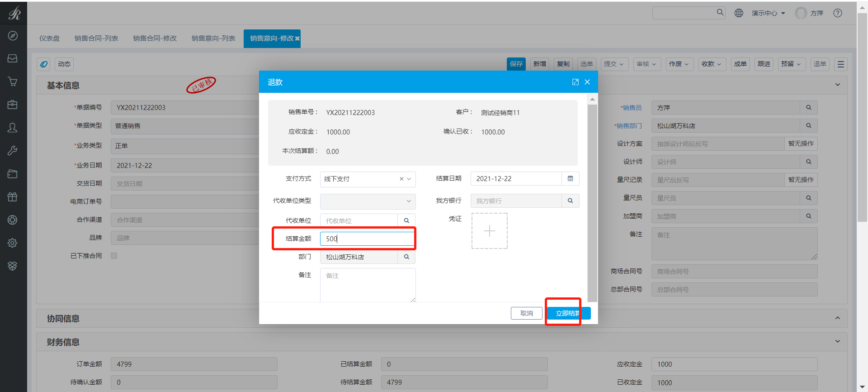This screenshot has width=868, height=392.
Task: Open the hamburger menu in toolbar
Action: (x=841, y=64)
